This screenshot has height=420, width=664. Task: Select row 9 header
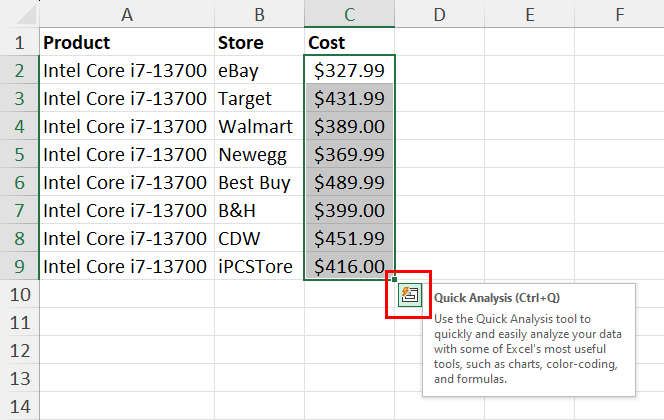pyautogui.click(x=19, y=266)
